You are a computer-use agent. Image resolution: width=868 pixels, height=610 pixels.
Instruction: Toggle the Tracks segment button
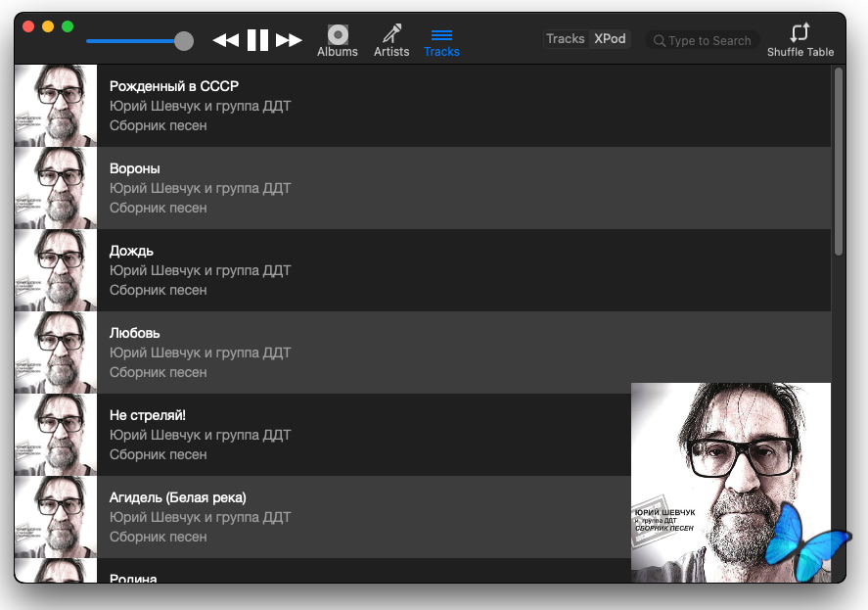566,39
